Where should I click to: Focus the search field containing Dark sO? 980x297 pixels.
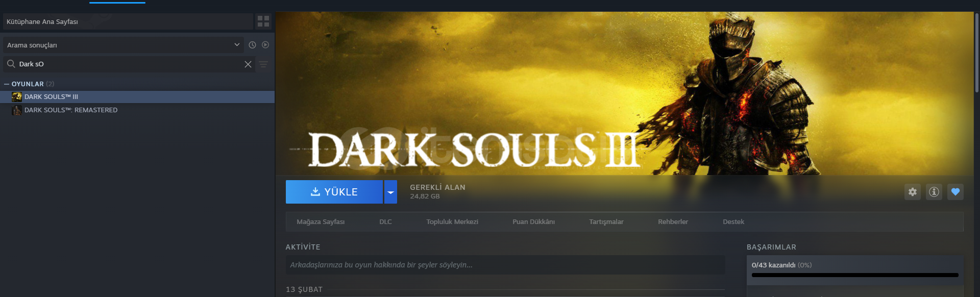tap(130, 64)
